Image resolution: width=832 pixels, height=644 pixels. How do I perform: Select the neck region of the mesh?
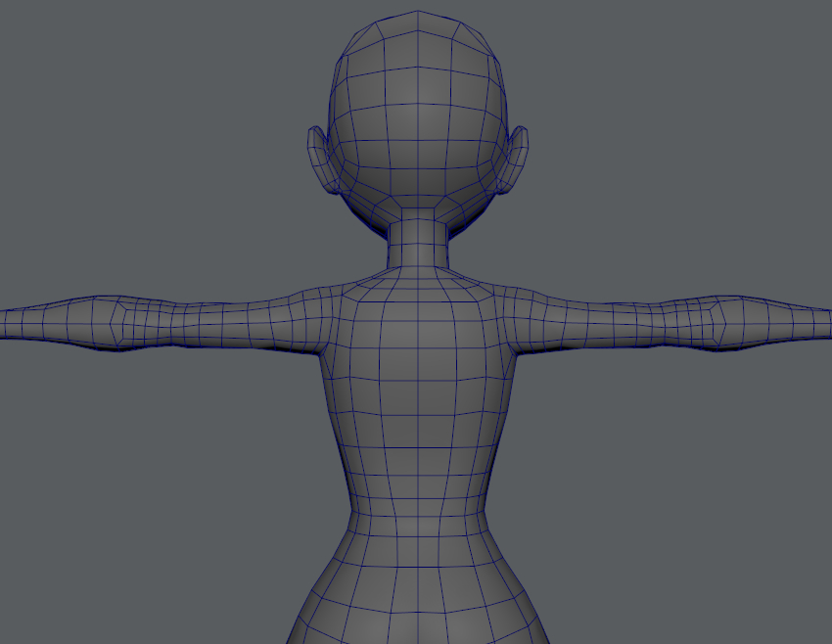(x=419, y=240)
